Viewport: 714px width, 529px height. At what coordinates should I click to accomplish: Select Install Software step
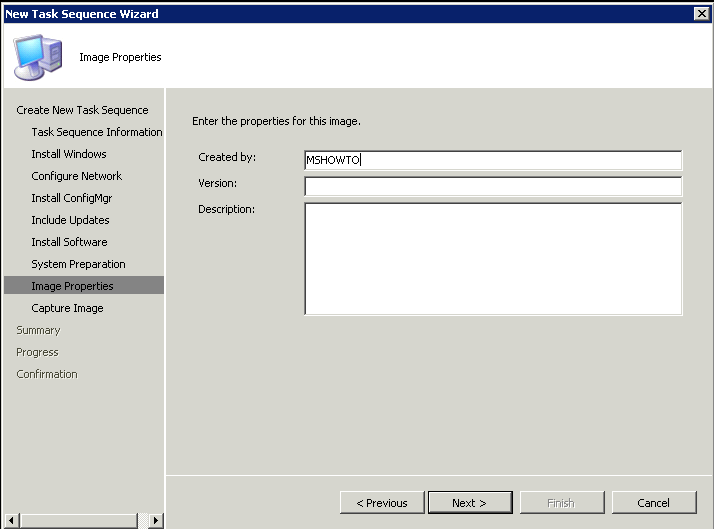click(69, 242)
